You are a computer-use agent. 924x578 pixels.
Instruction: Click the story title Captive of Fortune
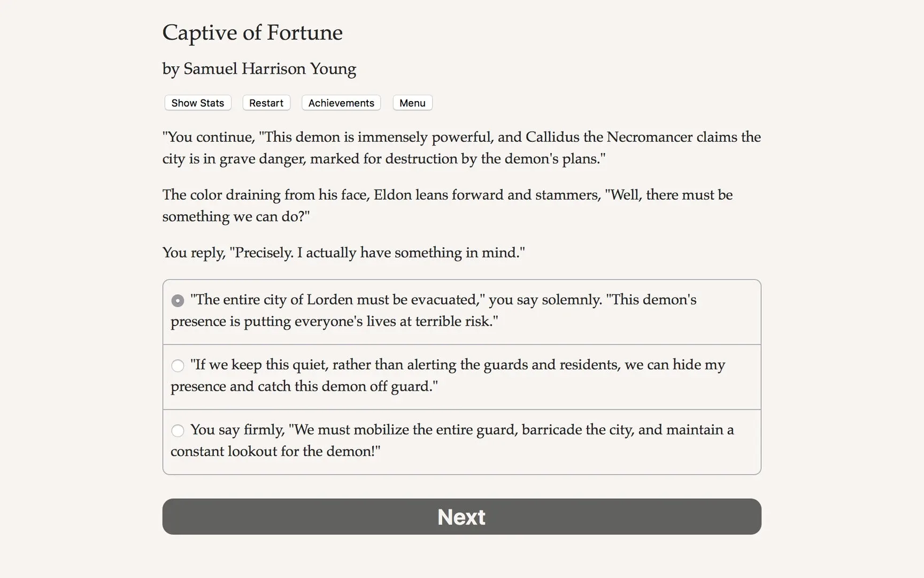point(252,33)
